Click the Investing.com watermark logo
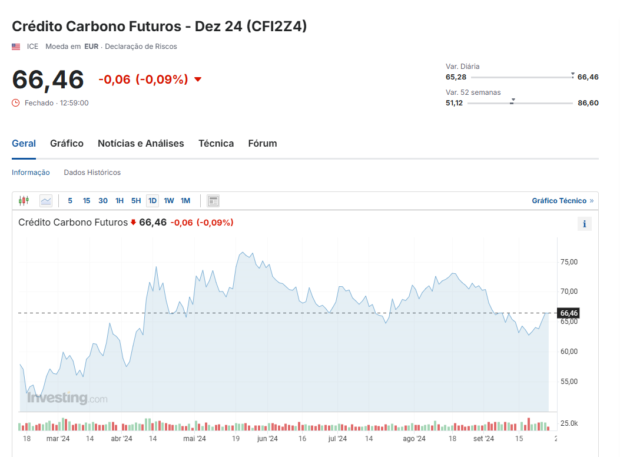Image resolution: width=620 pixels, height=457 pixels. 67,398
